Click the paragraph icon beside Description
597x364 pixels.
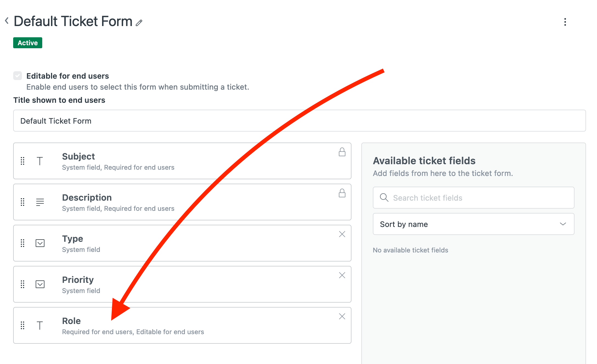(x=40, y=202)
